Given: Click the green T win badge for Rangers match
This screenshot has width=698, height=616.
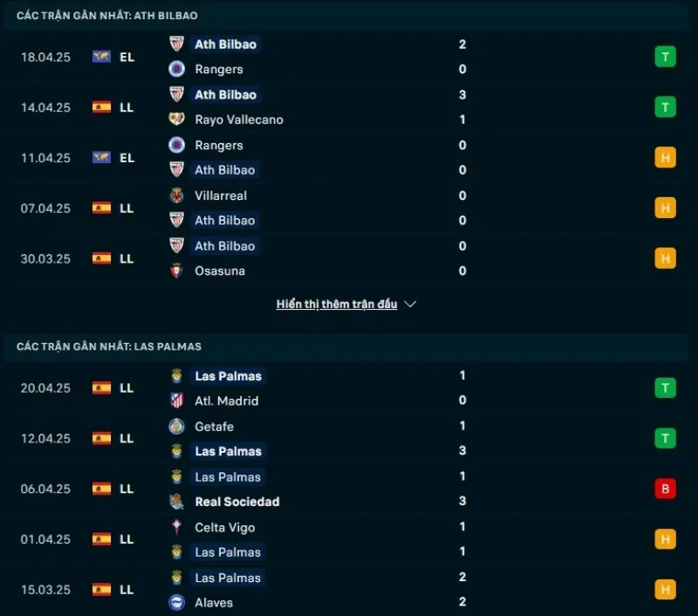Looking at the screenshot, I should 665,57.
